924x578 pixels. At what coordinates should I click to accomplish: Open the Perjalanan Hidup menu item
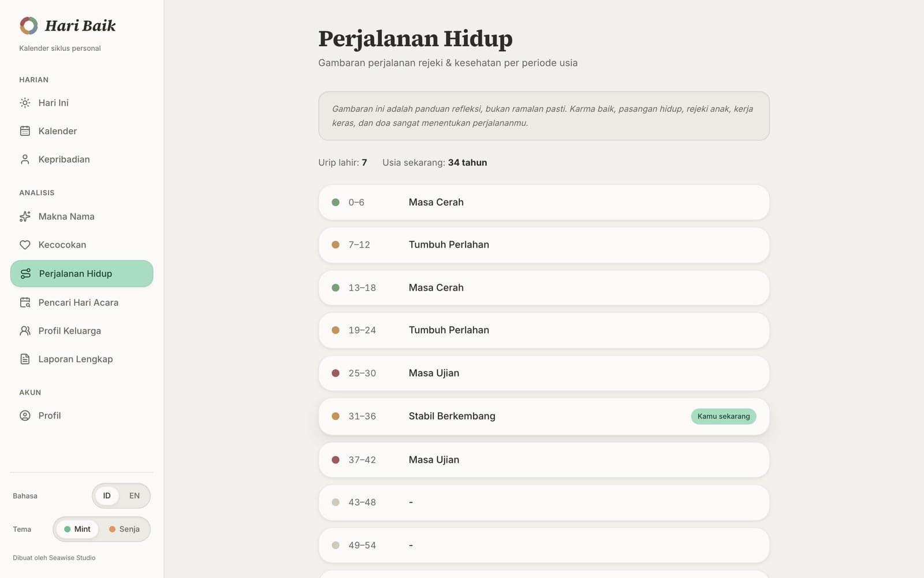tap(81, 273)
